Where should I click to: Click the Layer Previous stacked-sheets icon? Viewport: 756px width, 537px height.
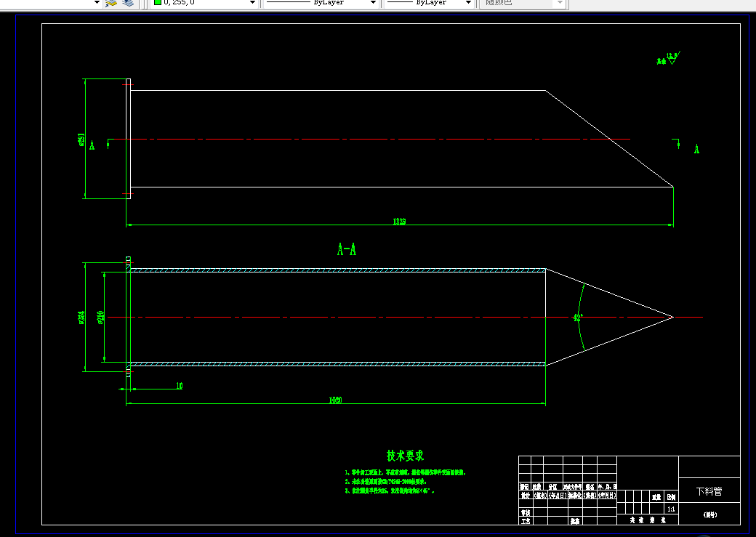pyautogui.click(x=128, y=3)
